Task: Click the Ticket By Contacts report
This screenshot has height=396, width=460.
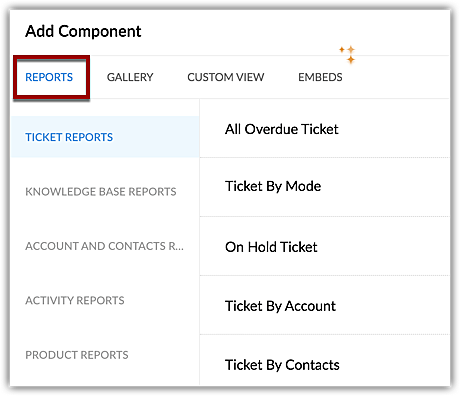Action: click(x=282, y=365)
